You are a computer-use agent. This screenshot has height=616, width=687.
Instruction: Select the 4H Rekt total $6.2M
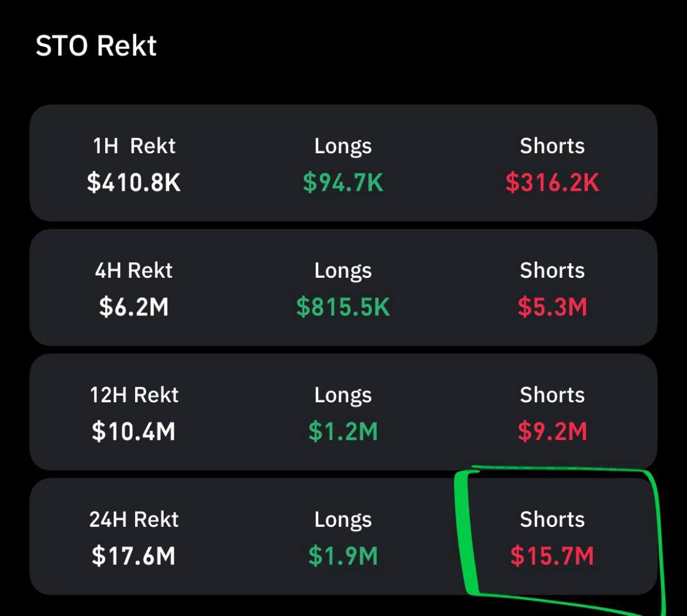134,307
